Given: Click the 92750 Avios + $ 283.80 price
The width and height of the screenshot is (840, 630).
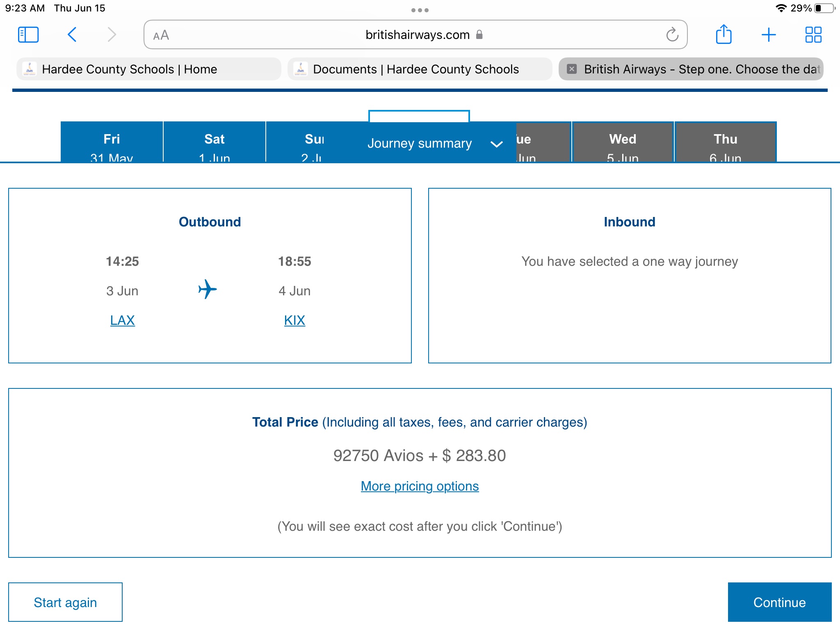Looking at the screenshot, I should (x=420, y=456).
